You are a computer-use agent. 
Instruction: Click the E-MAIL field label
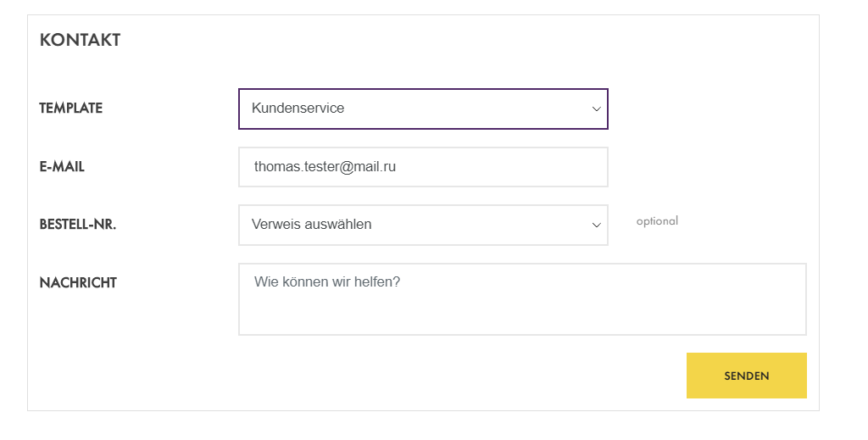pyautogui.click(x=62, y=167)
